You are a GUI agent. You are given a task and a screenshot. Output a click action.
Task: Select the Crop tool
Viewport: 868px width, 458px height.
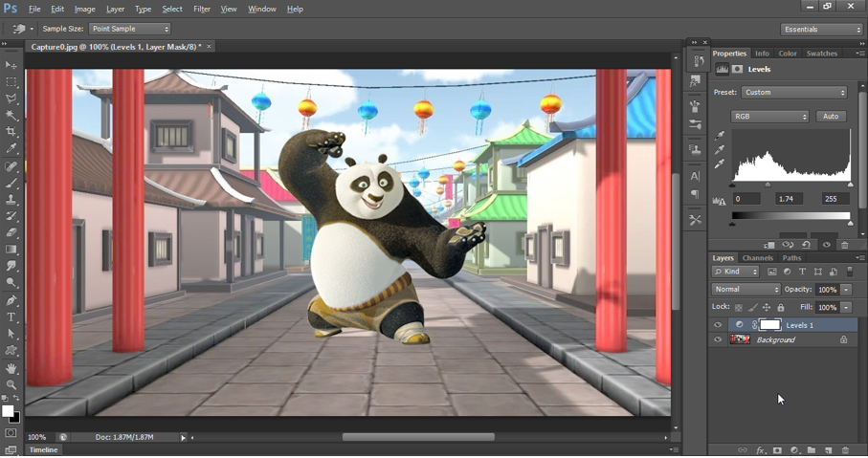11,132
